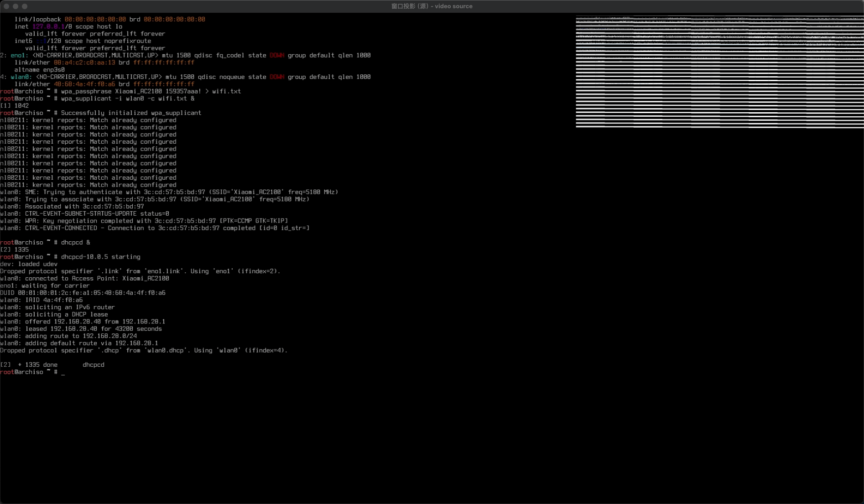
Task: Click the 'Trying to associate with' line
Action: click(x=155, y=199)
